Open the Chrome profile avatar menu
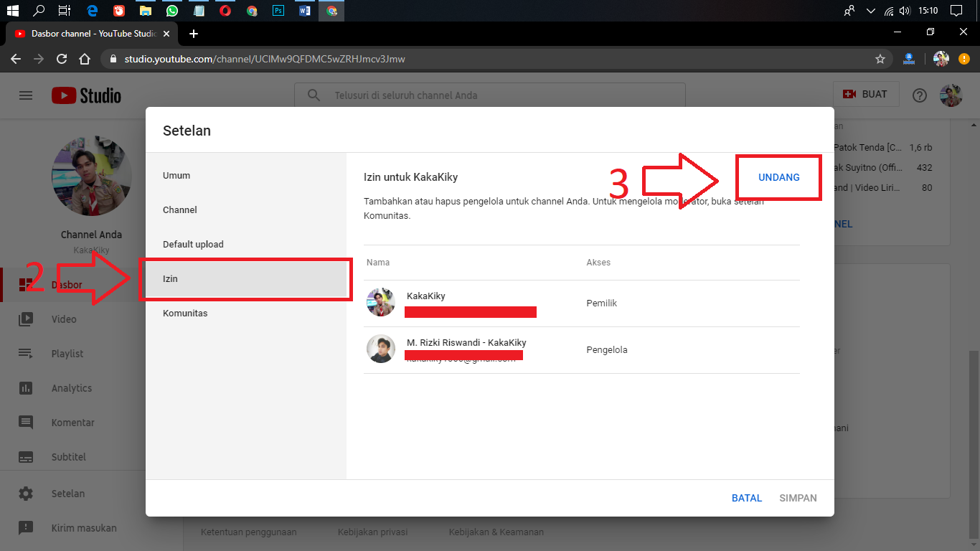The width and height of the screenshot is (980, 551). (x=941, y=59)
